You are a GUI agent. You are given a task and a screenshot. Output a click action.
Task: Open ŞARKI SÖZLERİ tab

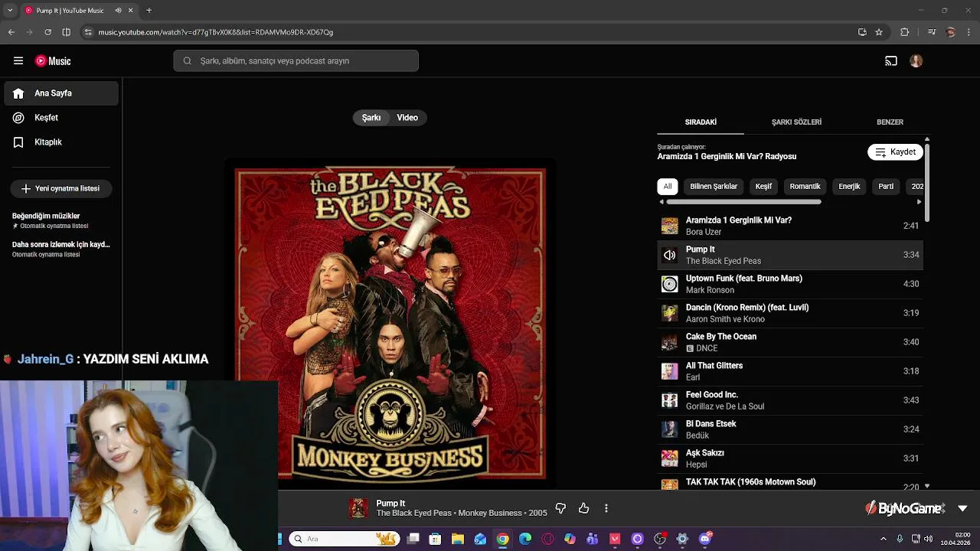pos(796,122)
